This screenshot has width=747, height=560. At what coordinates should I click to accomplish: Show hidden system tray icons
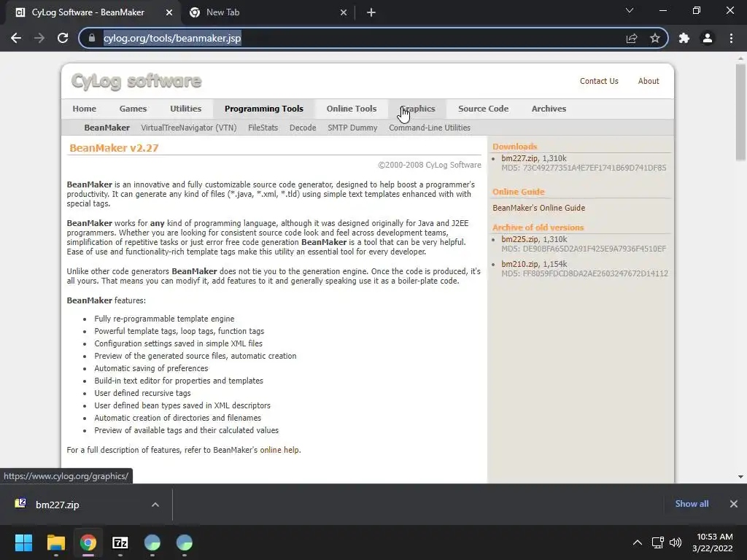point(637,542)
